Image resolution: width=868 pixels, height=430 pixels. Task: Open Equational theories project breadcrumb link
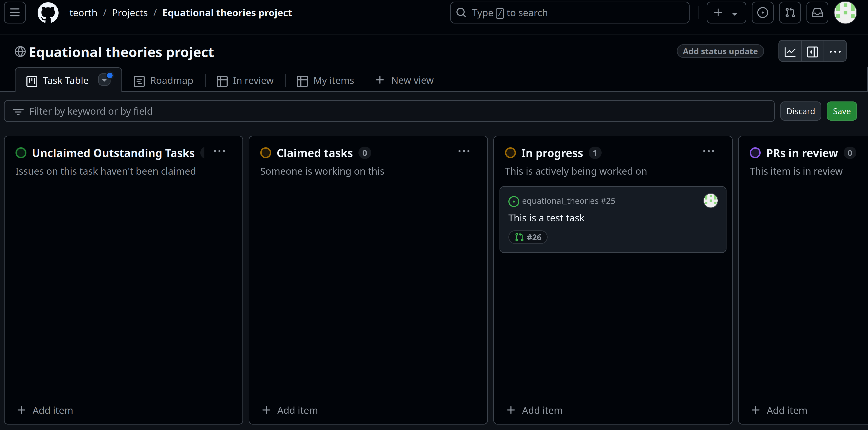[227, 13]
